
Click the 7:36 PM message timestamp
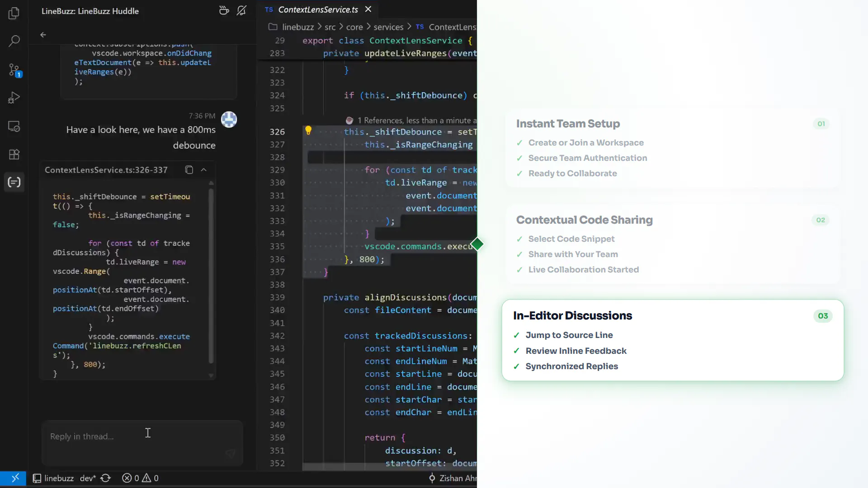click(202, 116)
